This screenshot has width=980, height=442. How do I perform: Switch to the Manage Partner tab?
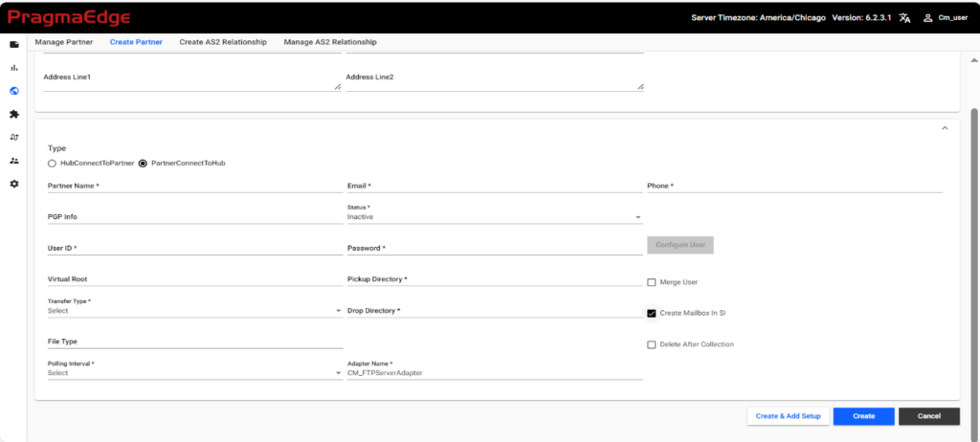64,42
